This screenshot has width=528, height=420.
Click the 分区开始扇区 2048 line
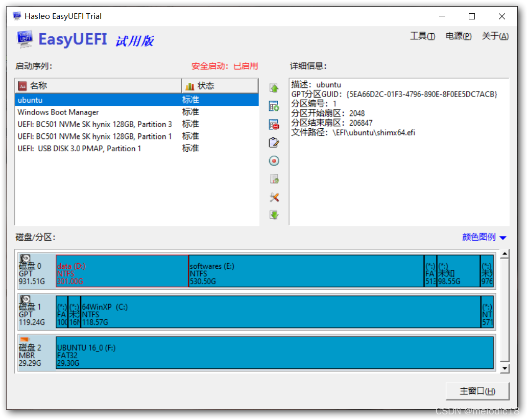(328, 113)
